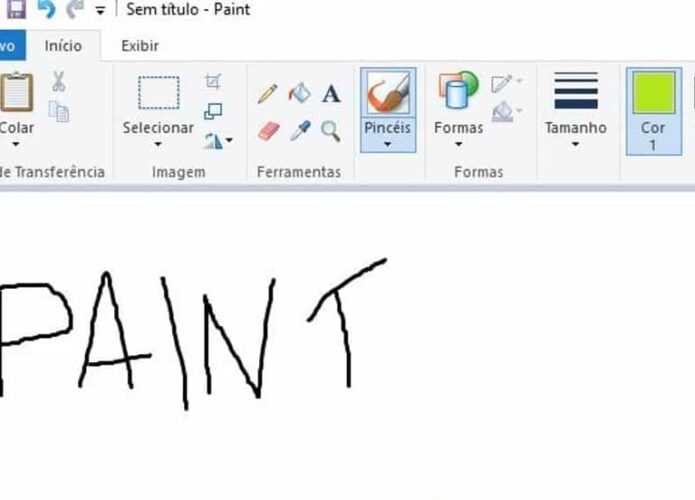This screenshot has width=695, height=500.
Task: Click the Copy pages icon
Action: (x=59, y=111)
